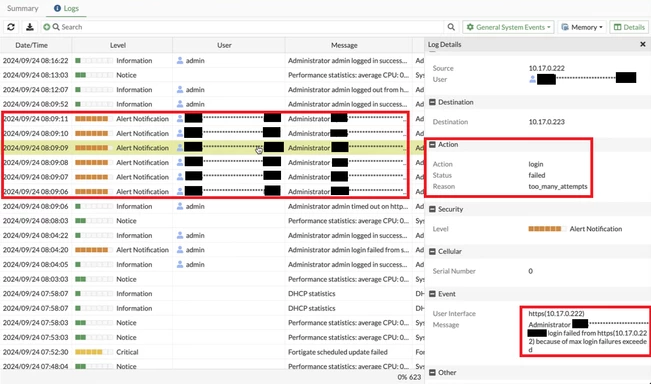651x384 pixels.
Task: Click the Serial Number value 0
Action: click(531, 271)
